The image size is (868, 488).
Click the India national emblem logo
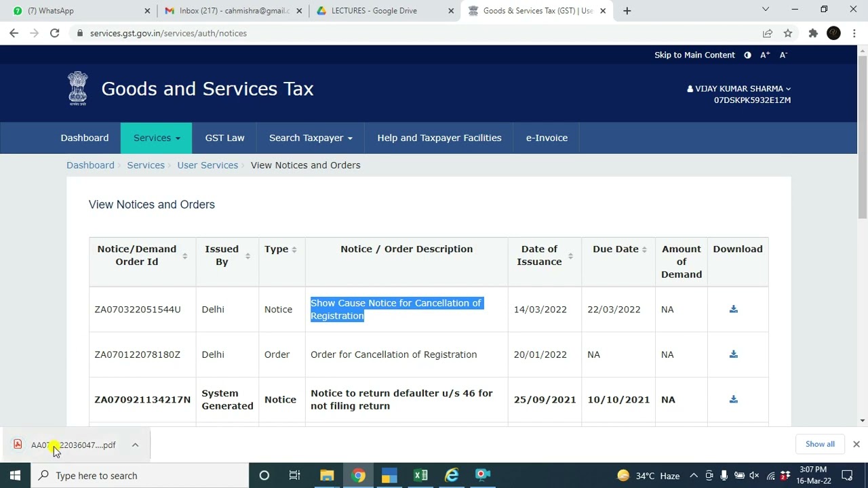click(78, 88)
